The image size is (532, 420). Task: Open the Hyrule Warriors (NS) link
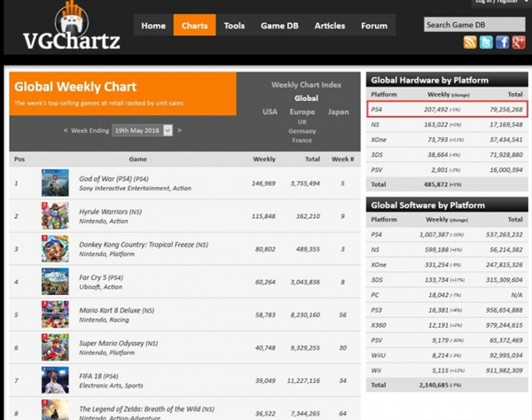coord(110,212)
